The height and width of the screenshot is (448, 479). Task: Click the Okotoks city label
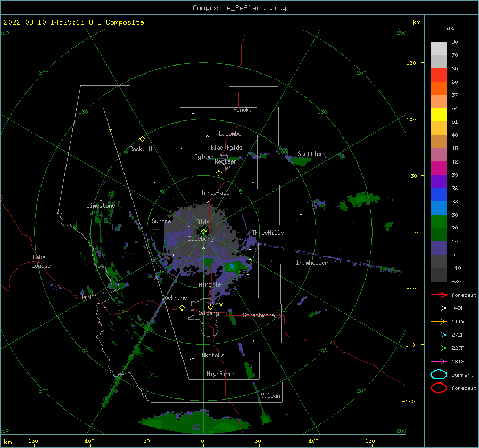213,355
